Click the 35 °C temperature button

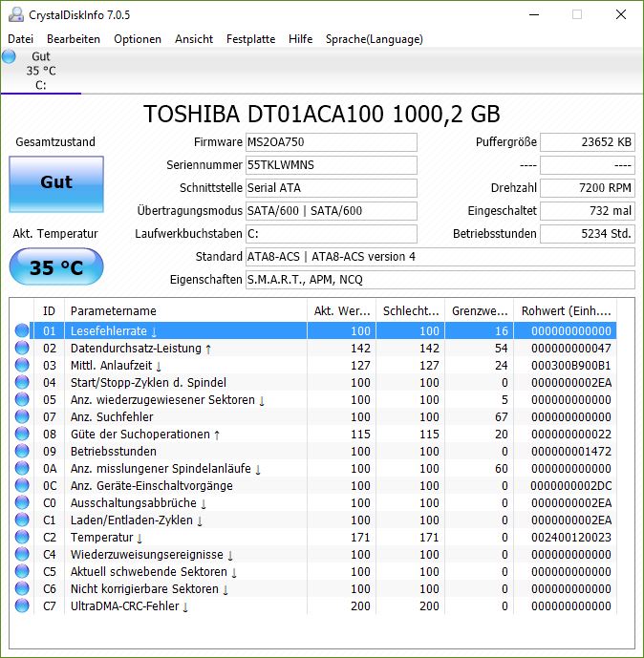(56, 267)
